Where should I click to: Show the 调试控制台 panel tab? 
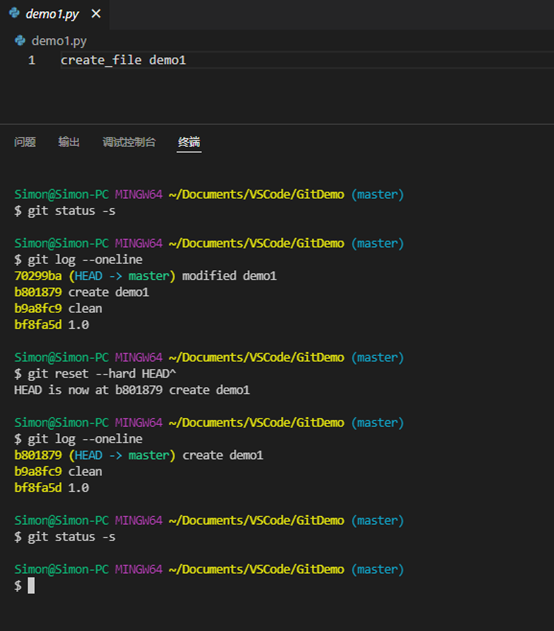coord(129,142)
